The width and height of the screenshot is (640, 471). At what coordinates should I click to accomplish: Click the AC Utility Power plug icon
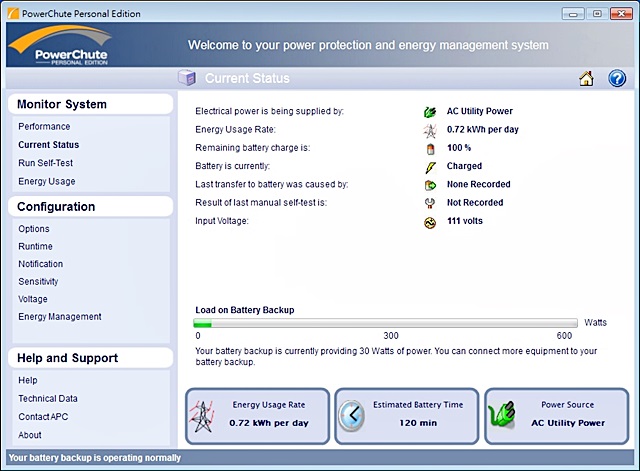(430, 111)
